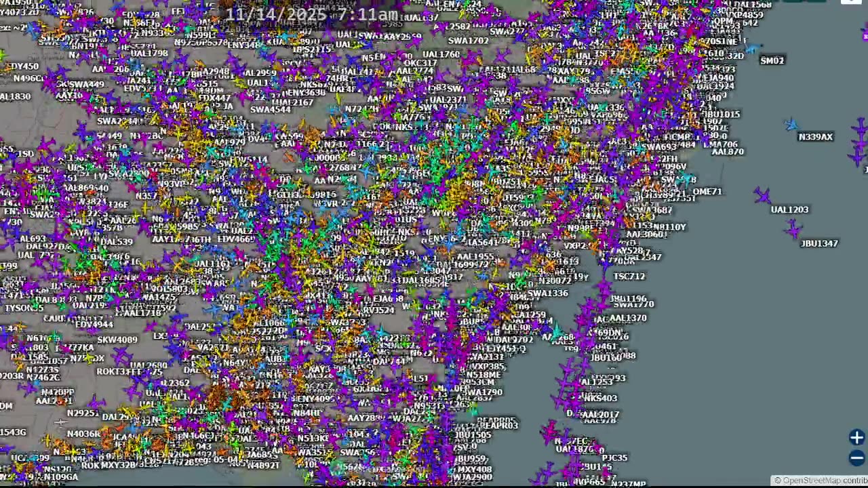The height and width of the screenshot is (488, 868).
Task: Select the blue aircraft icon beside SM02
Action: 753,49
